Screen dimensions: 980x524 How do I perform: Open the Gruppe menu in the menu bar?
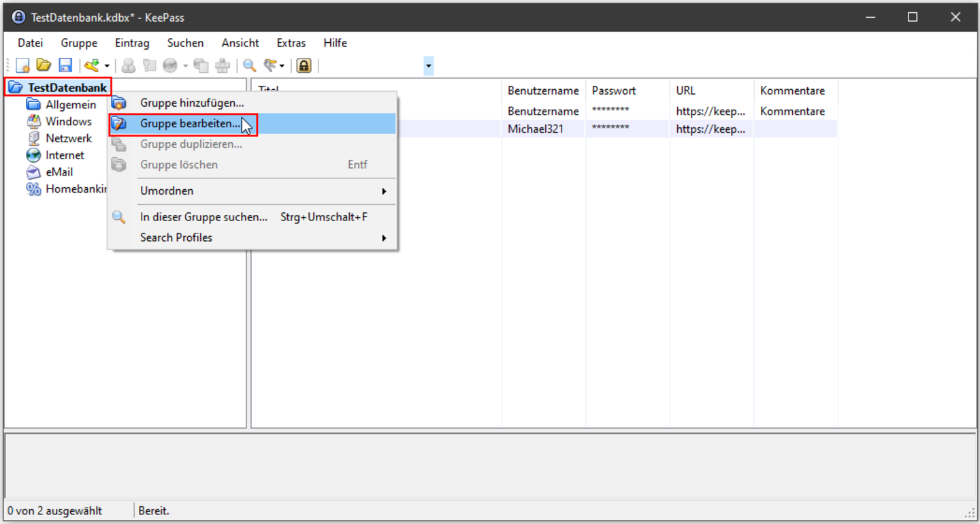click(x=79, y=43)
